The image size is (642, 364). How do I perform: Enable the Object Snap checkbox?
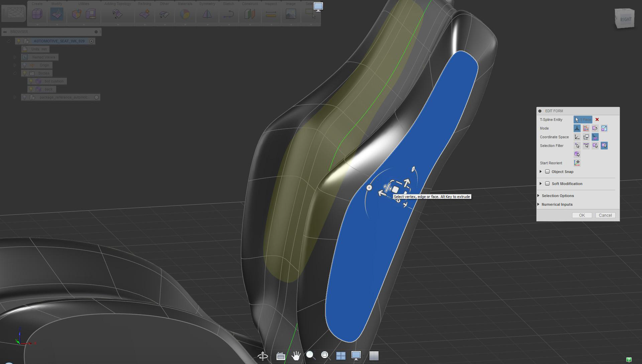tap(547, 172)
